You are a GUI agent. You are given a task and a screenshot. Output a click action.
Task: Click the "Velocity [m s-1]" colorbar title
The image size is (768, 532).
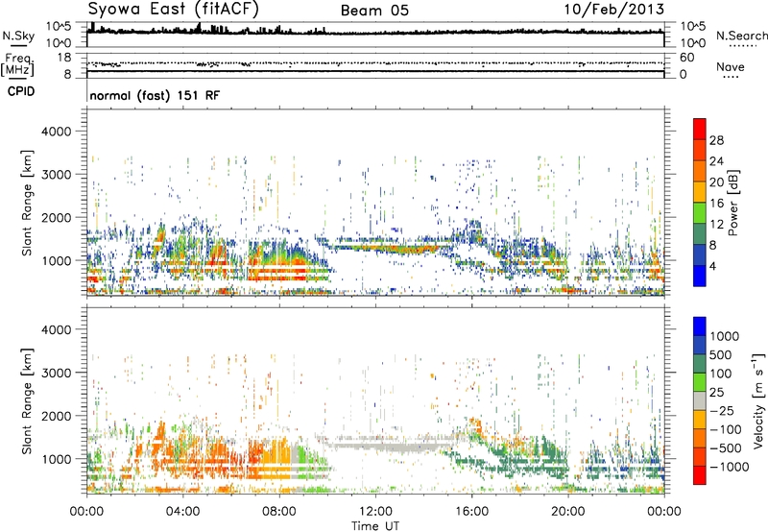click(x=758, y=400)
